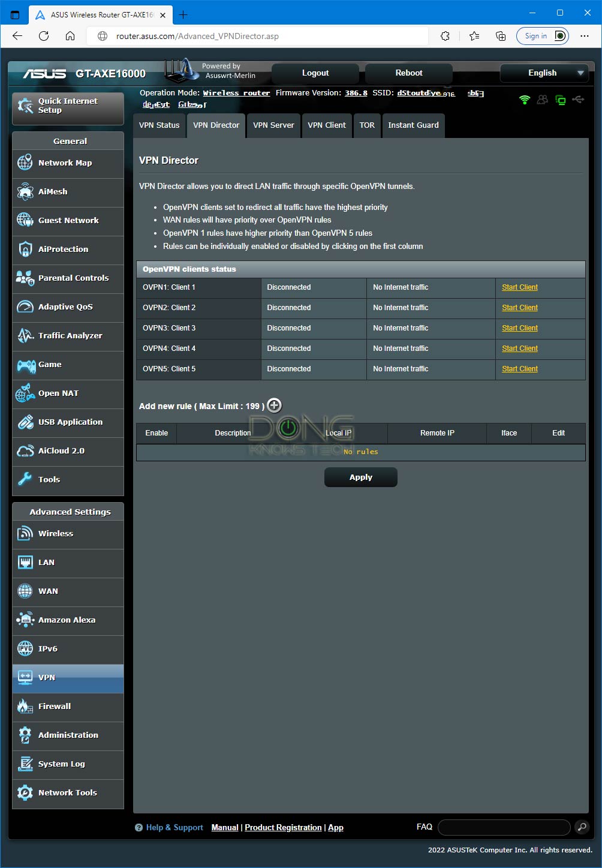The image size is (602, 868).
Task: Open Firewall settings
Action: coord(68,707)
